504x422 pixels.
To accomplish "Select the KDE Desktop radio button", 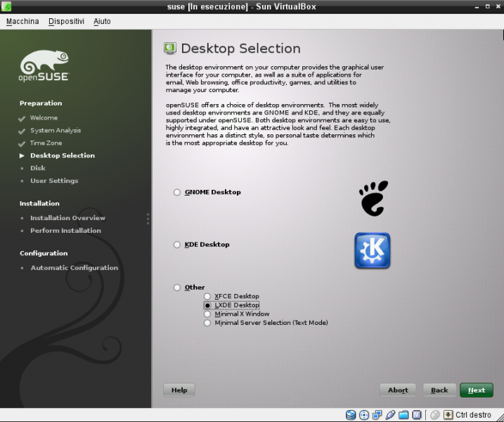I will tap(176, 245).
